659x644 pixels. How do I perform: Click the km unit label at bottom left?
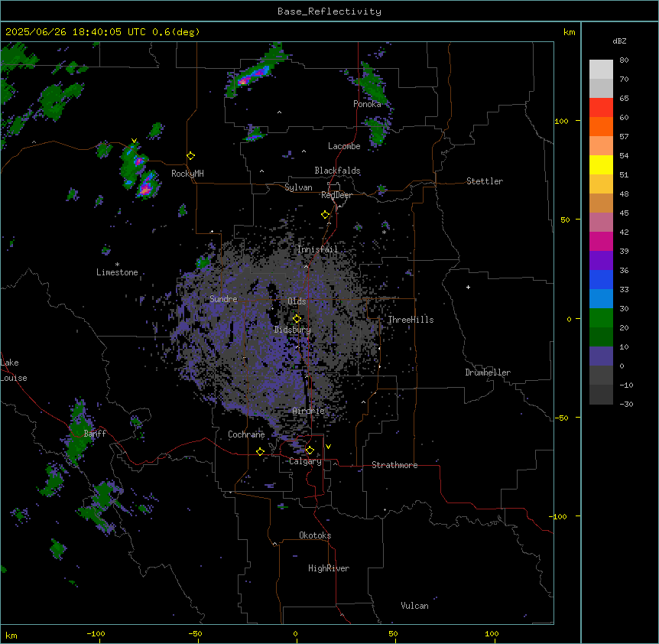click(x=11, y=635)
